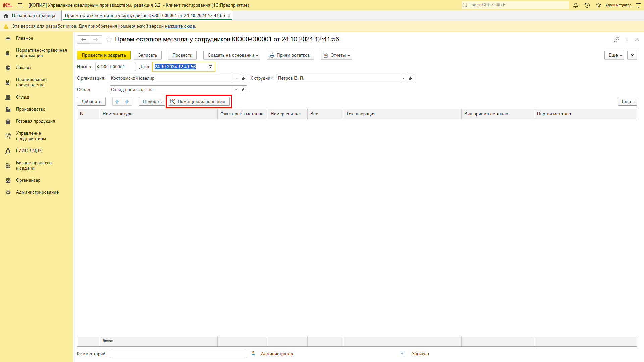The image size is (644, 362).
Task: Close the document tab with x
Action: click(229, 16)
